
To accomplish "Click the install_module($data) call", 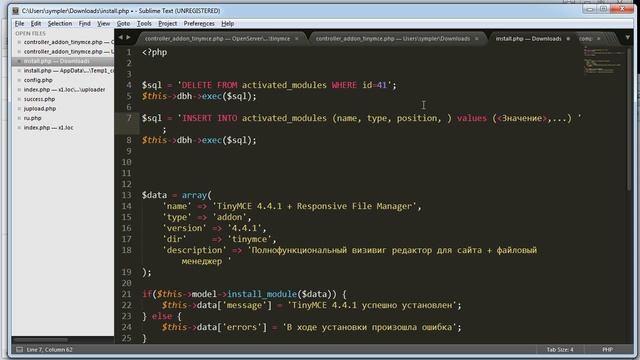I will pyautogui.click(x=282, y=294).
